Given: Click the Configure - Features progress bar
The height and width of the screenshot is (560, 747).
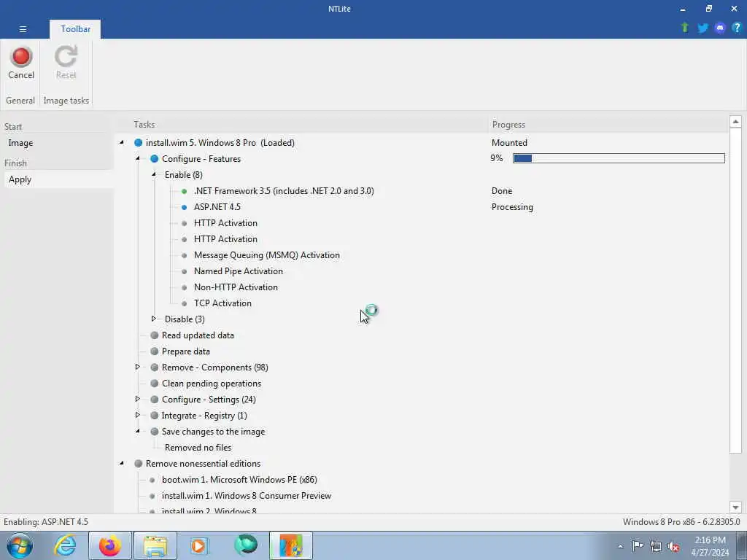Looking at the screenshot, I should pyautogui.click(x=619, y=158).
